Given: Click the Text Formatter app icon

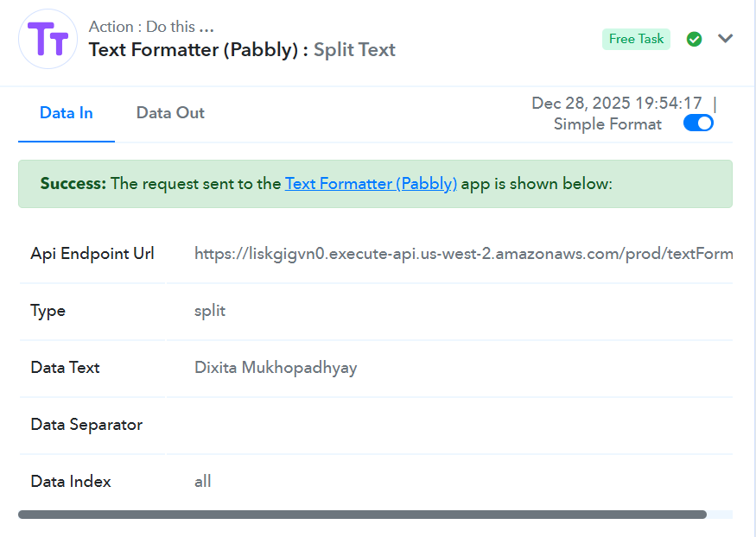Looking at the screenshot, I should click(x=48, y=39).
